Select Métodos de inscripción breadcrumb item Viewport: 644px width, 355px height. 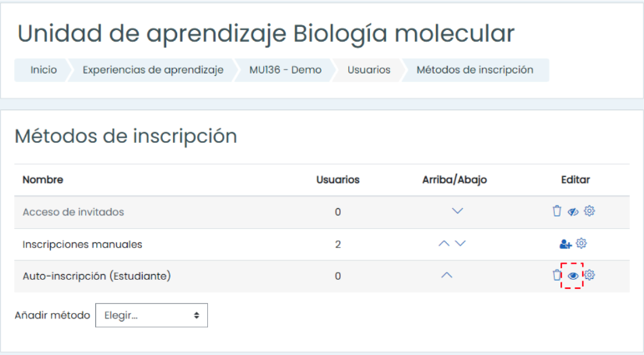[x=474, y=70]
